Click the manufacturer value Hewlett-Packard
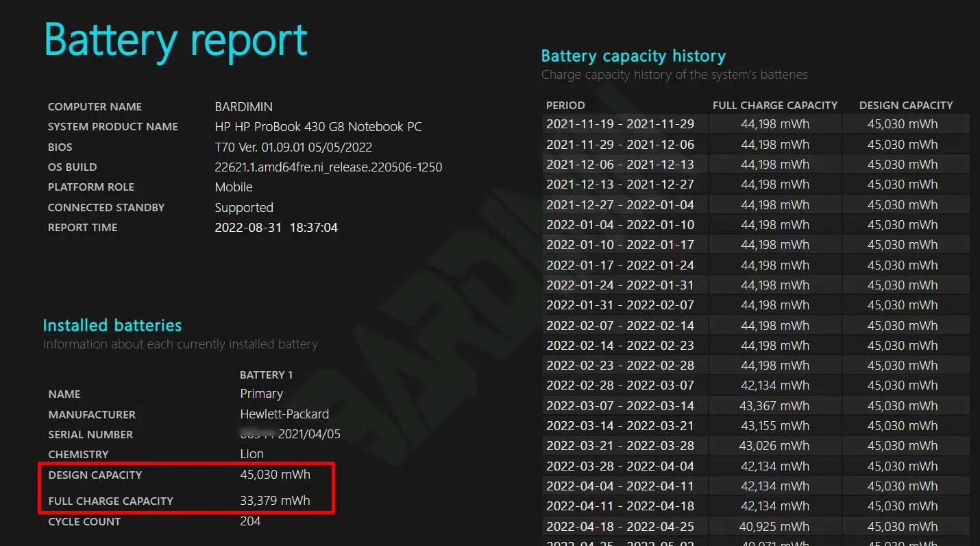The image size is (980, 546). tap(284, 414)
